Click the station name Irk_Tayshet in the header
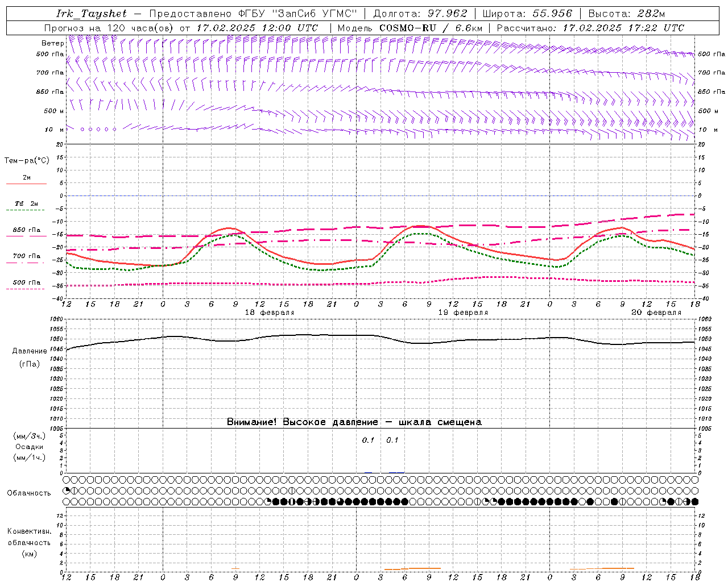The width and height of the screenshot is (728, 582). [x=91, y=14]
